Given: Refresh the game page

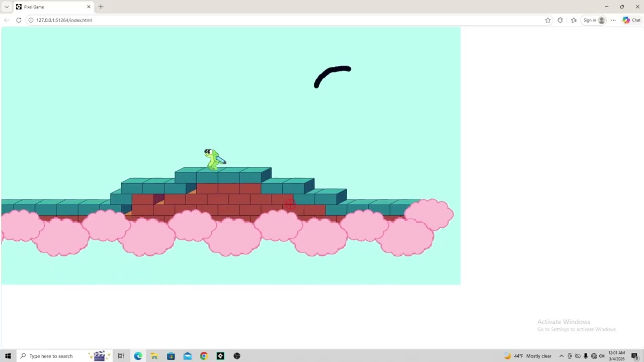Looking at the screenshot, I should click(19, 20).
